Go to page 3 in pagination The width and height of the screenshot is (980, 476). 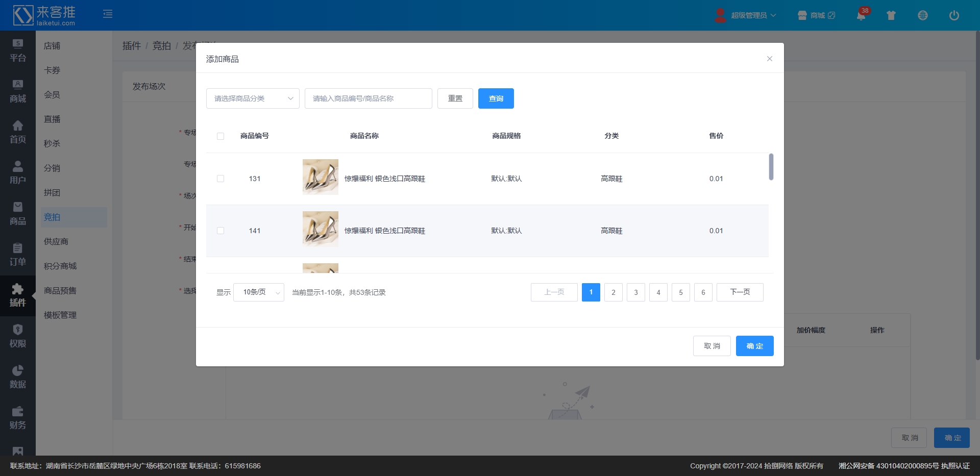coord(635,292)
